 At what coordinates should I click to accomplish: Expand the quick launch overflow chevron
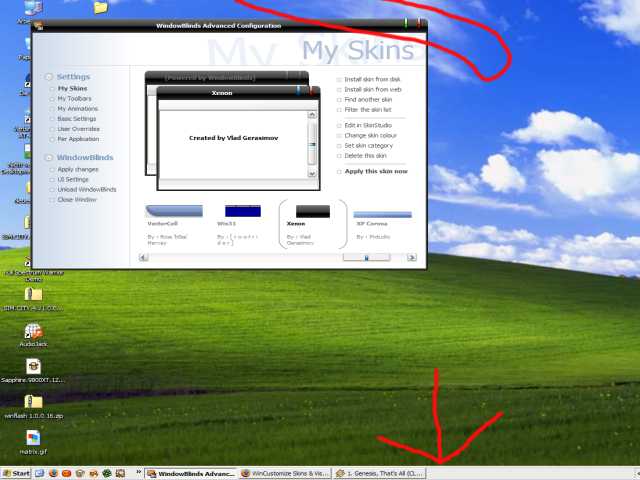point(138,471)
